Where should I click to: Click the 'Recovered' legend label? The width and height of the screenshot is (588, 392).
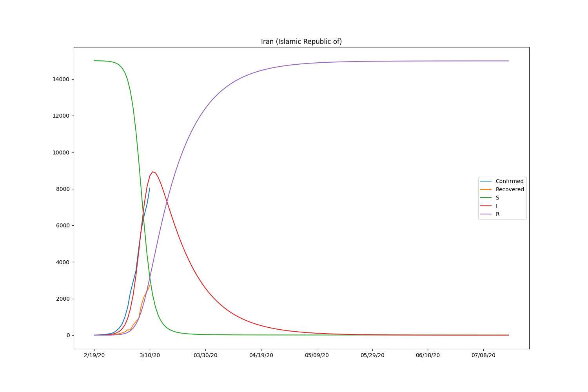[510, 190]
